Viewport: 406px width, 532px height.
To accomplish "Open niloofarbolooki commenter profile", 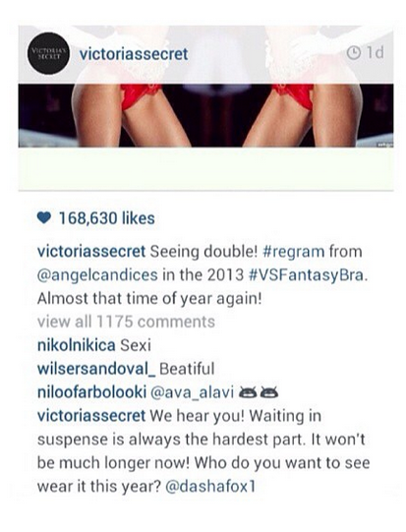I will [x=91, y=392].
